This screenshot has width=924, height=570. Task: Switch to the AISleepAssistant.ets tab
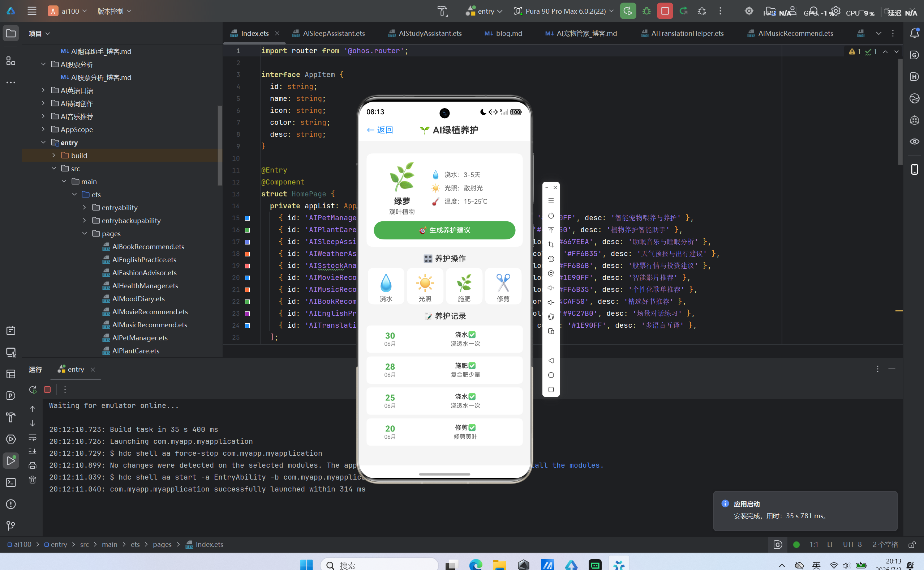point(328,33)
